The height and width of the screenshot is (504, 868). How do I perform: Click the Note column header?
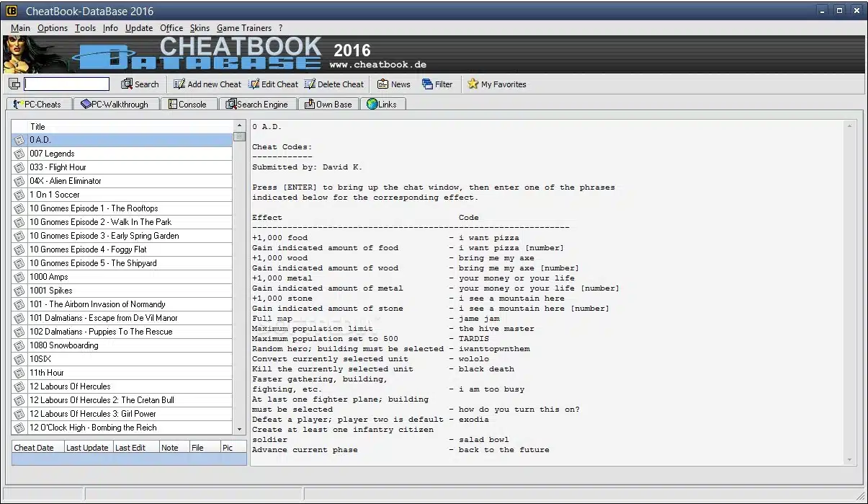point(174,447)
